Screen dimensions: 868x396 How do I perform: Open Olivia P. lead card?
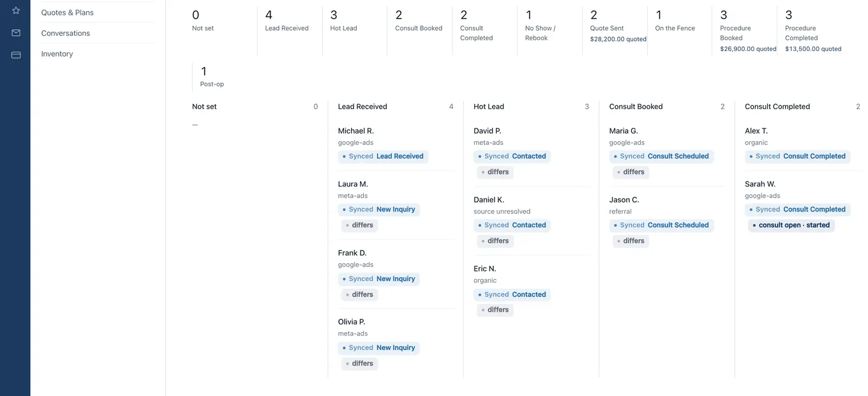coord(396,343)
